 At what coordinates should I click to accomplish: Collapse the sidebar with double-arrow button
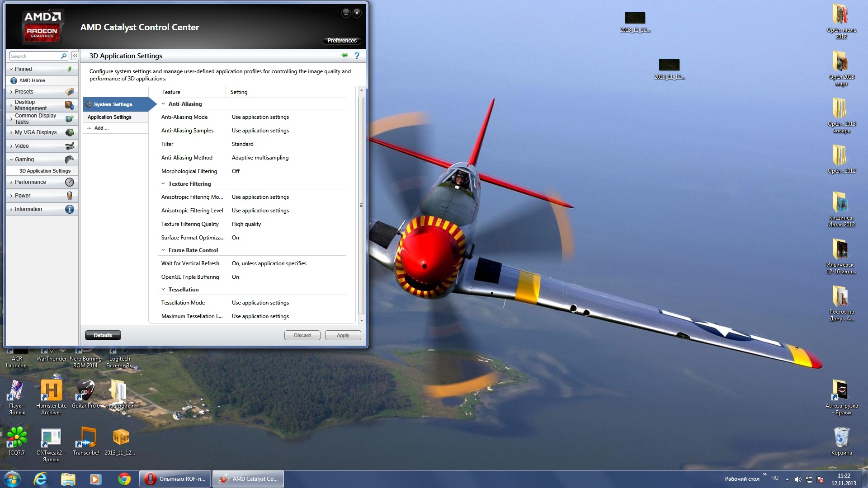click(x=75, y=56)
